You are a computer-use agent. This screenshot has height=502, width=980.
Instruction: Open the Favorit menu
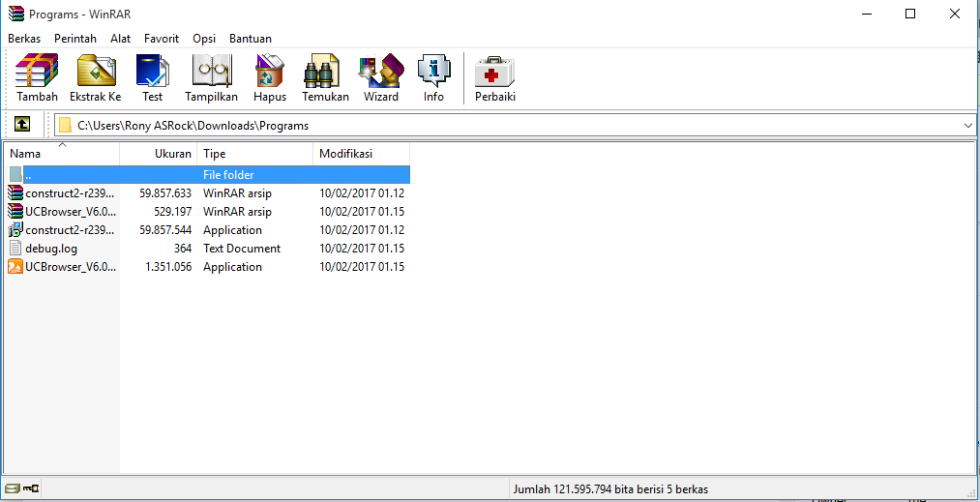click(x=162, y=39)
